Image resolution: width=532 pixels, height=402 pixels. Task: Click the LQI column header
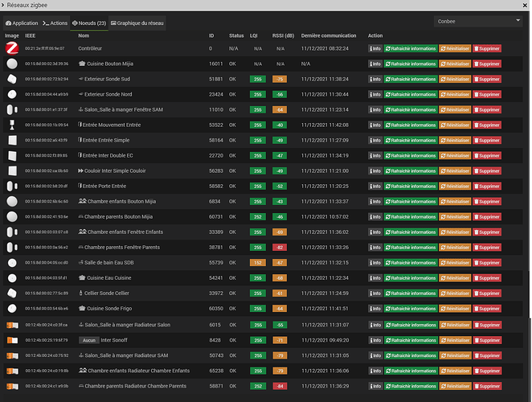253,35
